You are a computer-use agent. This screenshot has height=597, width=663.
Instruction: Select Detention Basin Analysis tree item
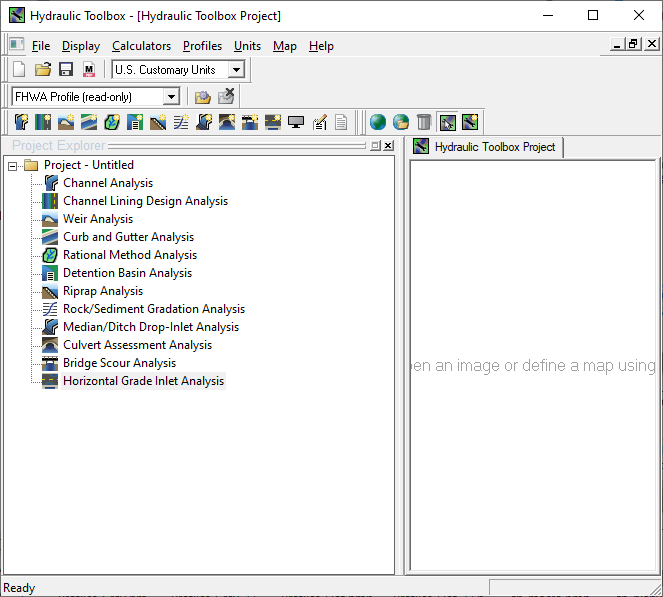click(127, 273)
